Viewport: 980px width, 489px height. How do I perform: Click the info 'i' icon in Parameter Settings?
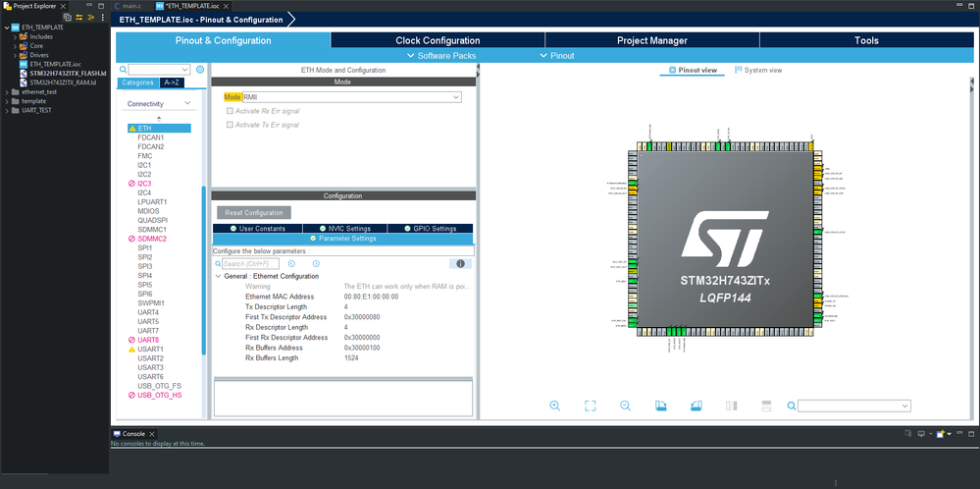pos(461,264)
